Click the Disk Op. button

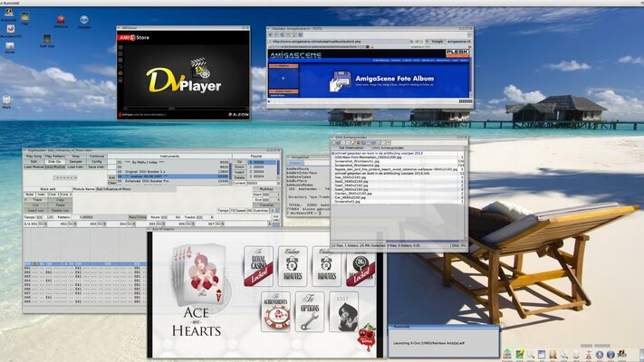(54, 161)
